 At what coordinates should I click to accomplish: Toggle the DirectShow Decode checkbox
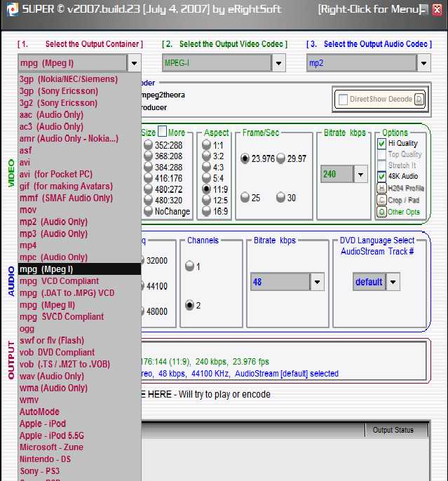[x=343, y=100]
